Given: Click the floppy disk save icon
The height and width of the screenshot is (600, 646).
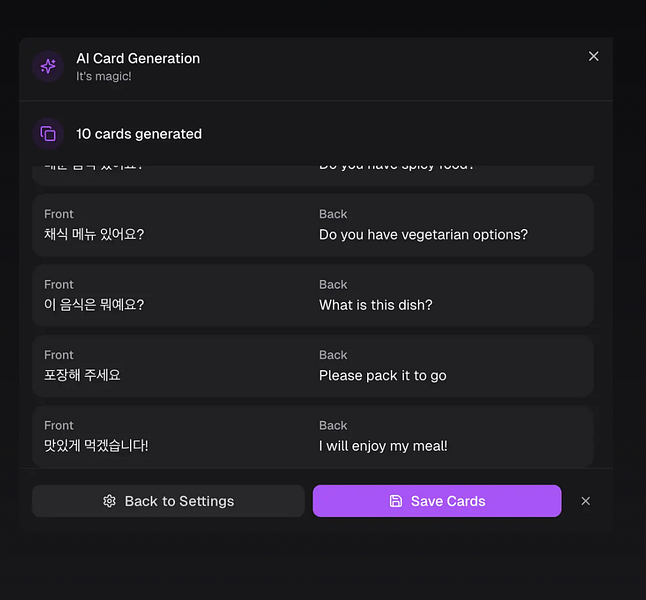Looking at the screenshot, I should 396,501.
